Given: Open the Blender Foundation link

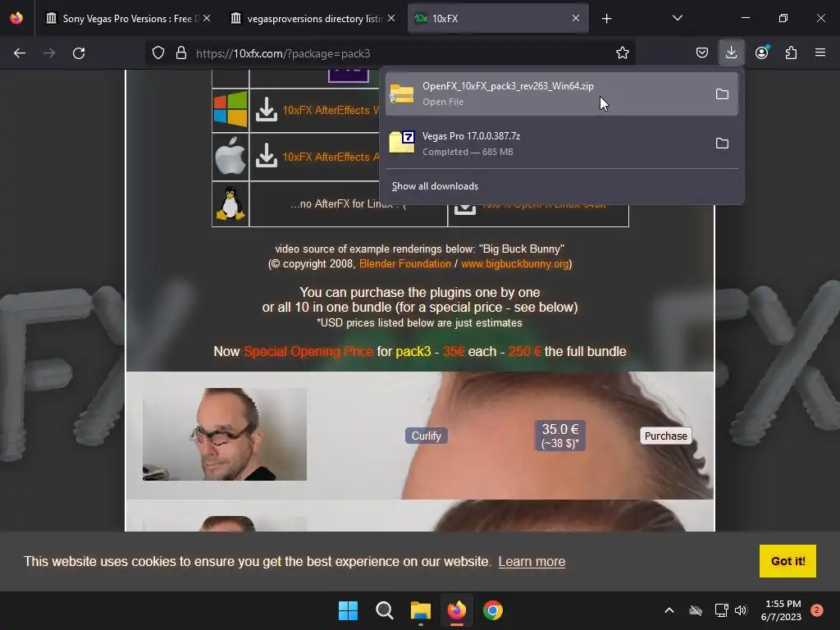Looking at the screenshot, I should [405, 263].
